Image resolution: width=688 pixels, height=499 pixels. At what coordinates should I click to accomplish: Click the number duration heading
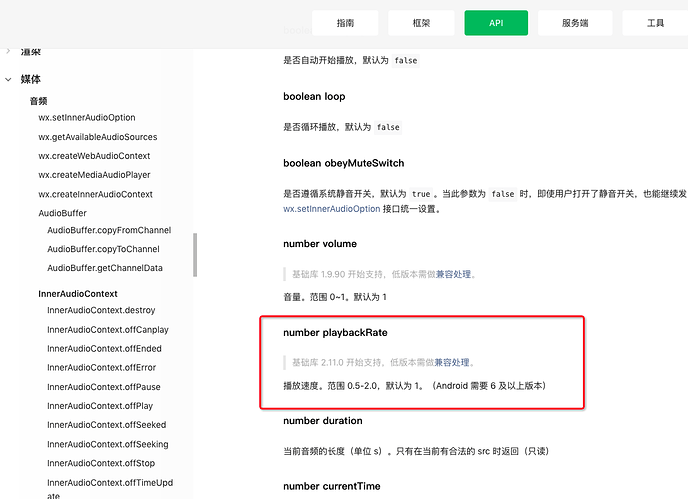[x=323, y=421]
